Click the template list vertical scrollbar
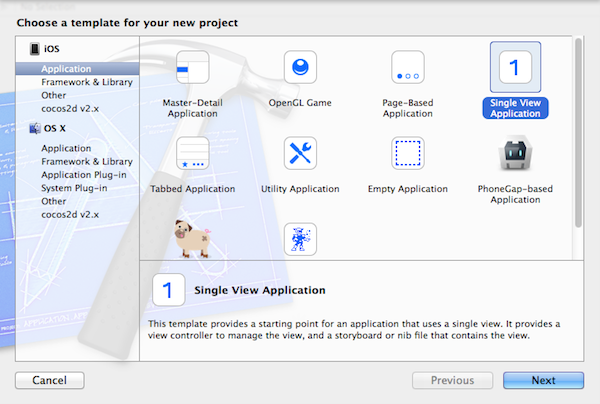The image size is (600, 404). pos(578,132)
